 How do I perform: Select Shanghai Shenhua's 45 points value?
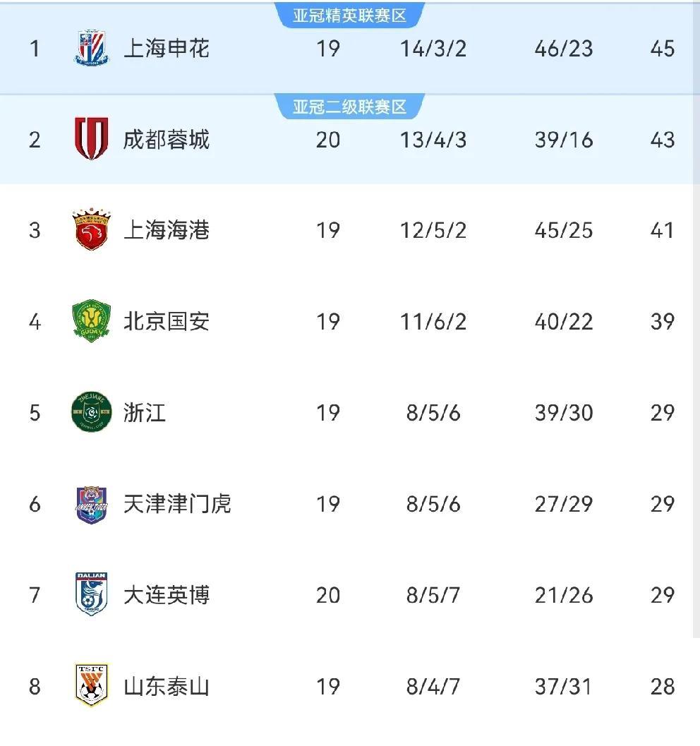663,49
